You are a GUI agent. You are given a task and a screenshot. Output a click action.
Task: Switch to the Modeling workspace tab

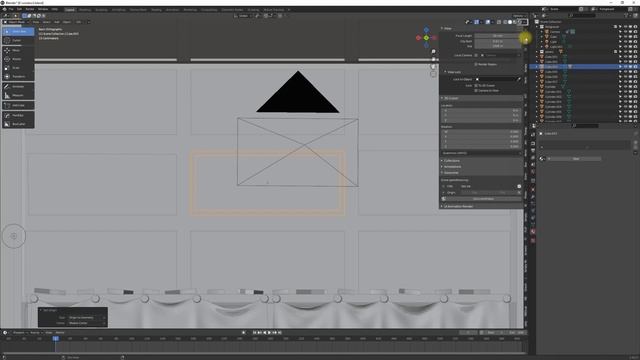[85, 9]
